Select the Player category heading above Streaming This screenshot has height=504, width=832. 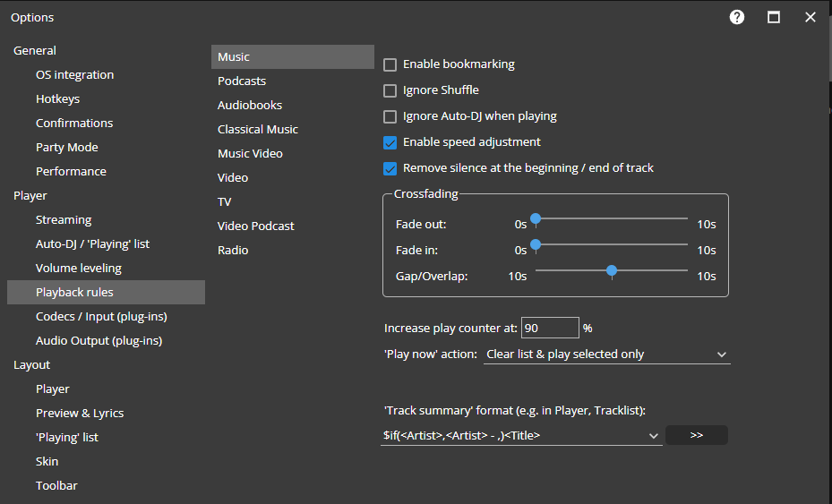point(30,196)
